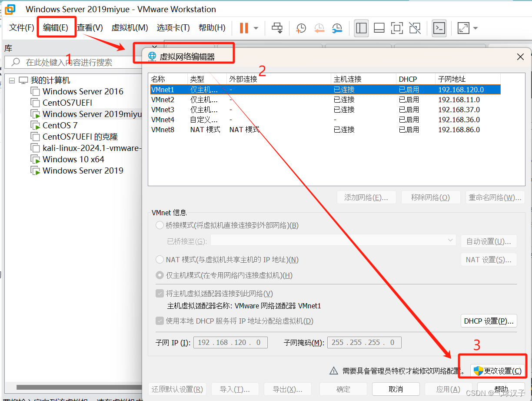Open the 选项卡(T) menu
Image resolution: width=532 pixels, height=401 pixels.
pyautogui.click(x=173, y=28)
